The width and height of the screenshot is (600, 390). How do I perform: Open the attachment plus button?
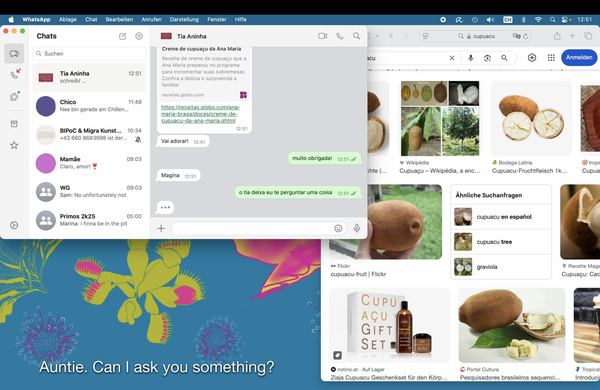[161, 228]
